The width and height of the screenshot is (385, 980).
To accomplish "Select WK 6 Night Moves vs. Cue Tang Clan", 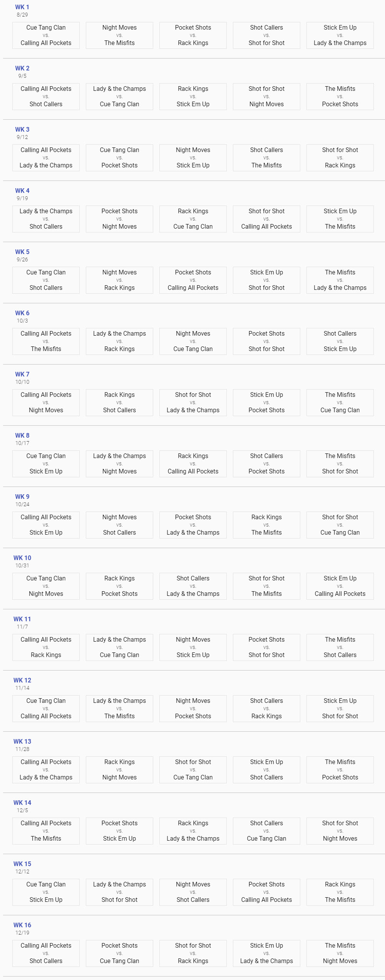I will (193, 341).
